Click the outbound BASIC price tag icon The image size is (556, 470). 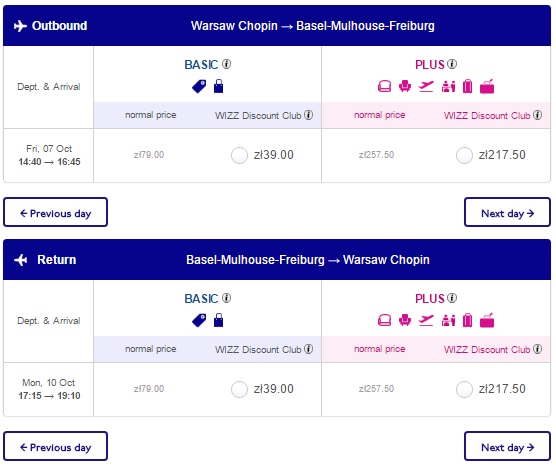(x=199, y=86)
